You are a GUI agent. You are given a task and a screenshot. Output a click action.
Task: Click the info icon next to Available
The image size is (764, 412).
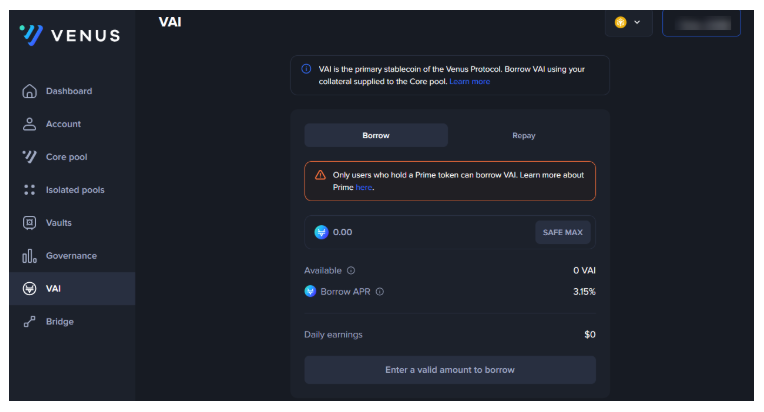(351, 270)
